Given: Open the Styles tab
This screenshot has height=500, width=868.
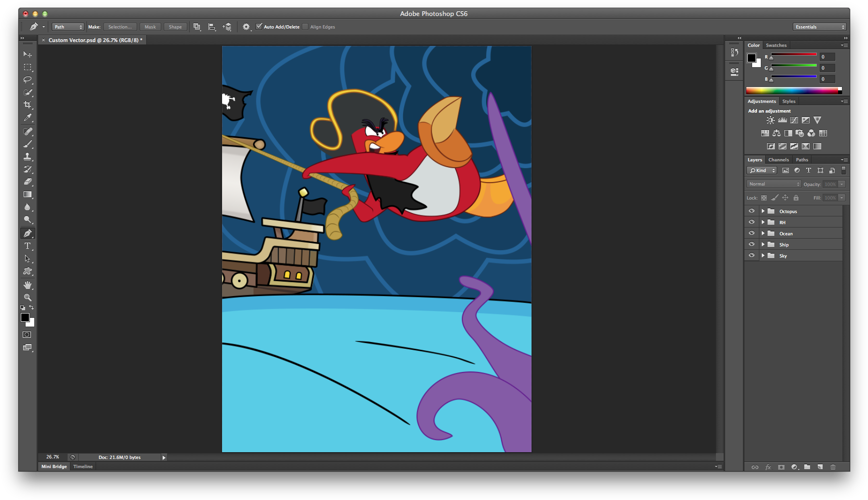Looking at the screenshot, I should 789,101.
